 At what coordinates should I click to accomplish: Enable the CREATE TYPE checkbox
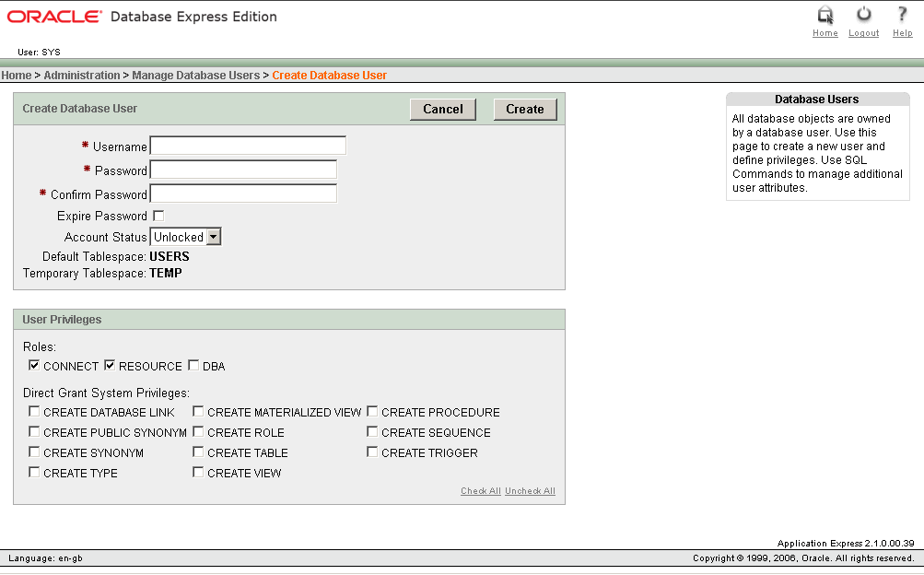(x=34, y=472)
